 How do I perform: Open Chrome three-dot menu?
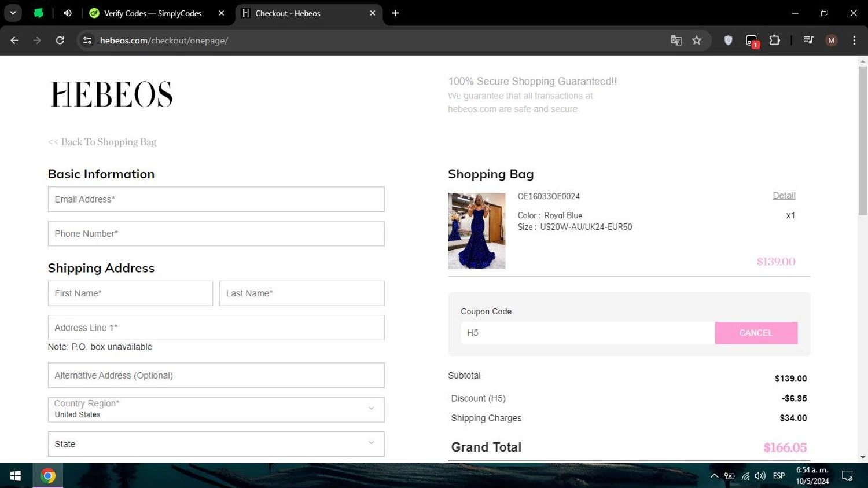(854, 41)
